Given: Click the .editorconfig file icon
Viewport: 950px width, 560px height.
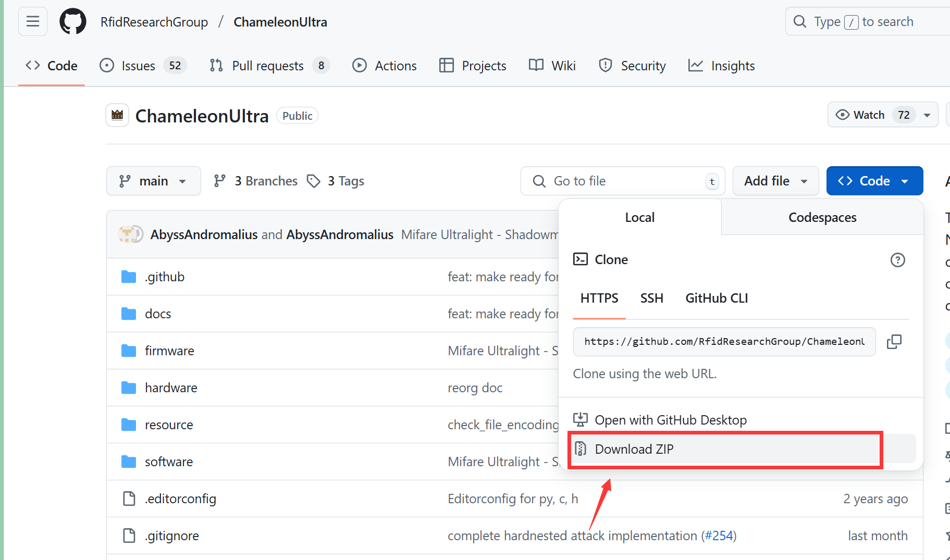Looking at the screenshot, I should click(129, 499).
